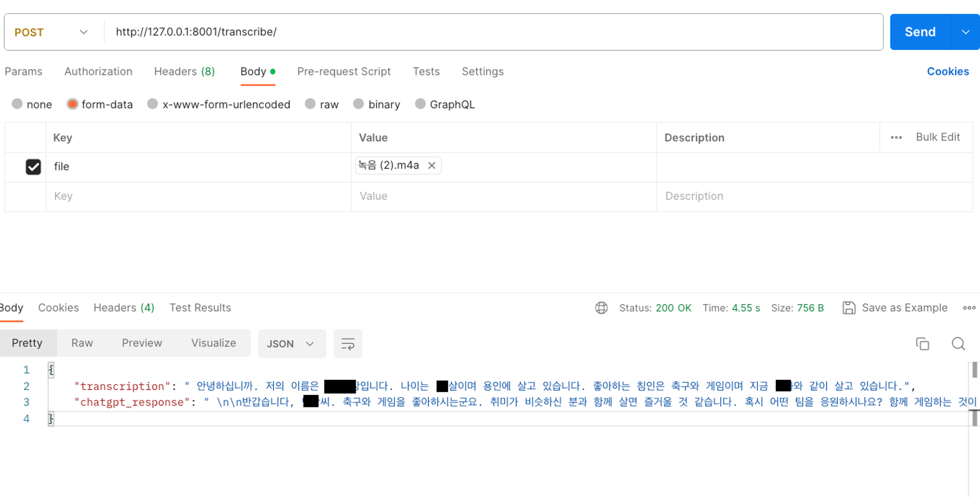The height and width of the screenshot is (497, 980).
Task: Click the empty Value placeholder field
Action: click(x=504, y=197)
